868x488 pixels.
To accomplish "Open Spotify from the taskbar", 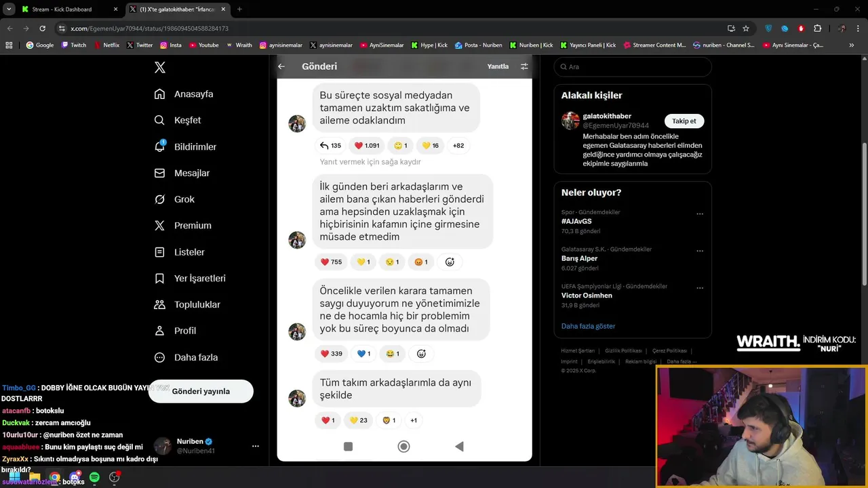I will click(94, 477).
